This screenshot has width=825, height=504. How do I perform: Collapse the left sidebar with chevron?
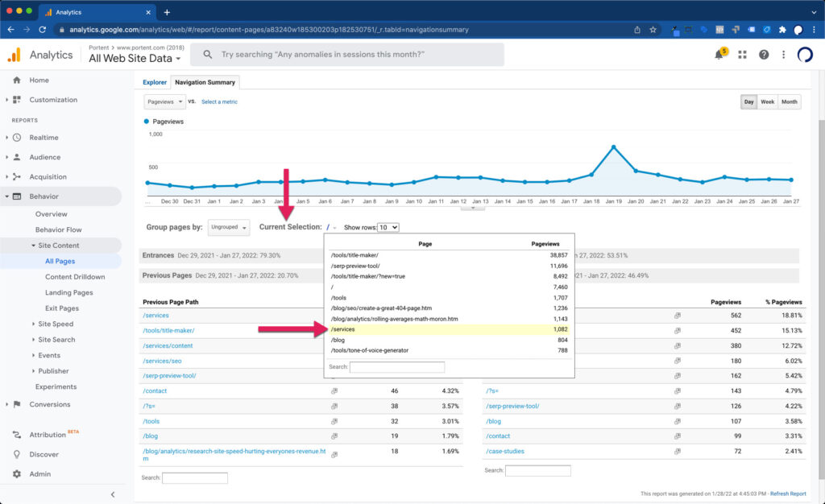113,494
